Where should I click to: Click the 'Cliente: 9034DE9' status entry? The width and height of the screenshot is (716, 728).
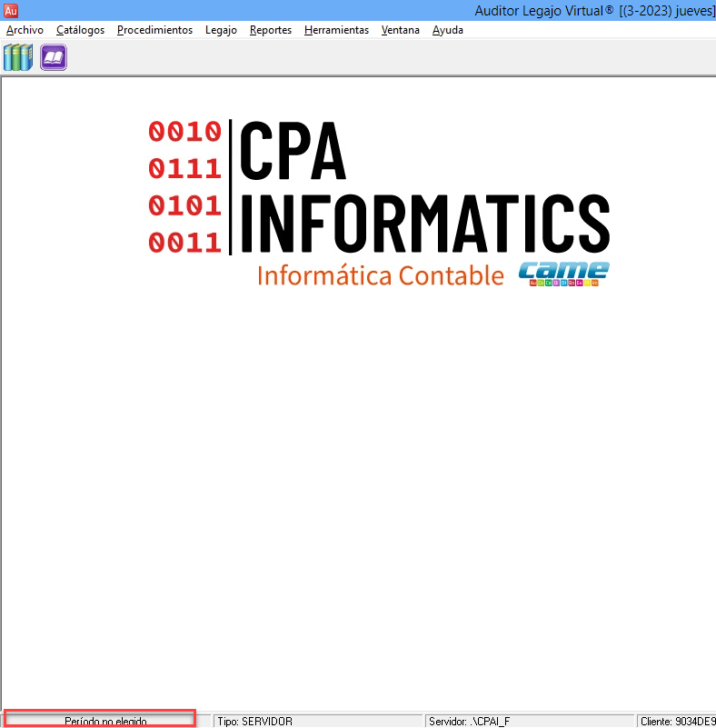pyautogui.click(x=677, y=721)
